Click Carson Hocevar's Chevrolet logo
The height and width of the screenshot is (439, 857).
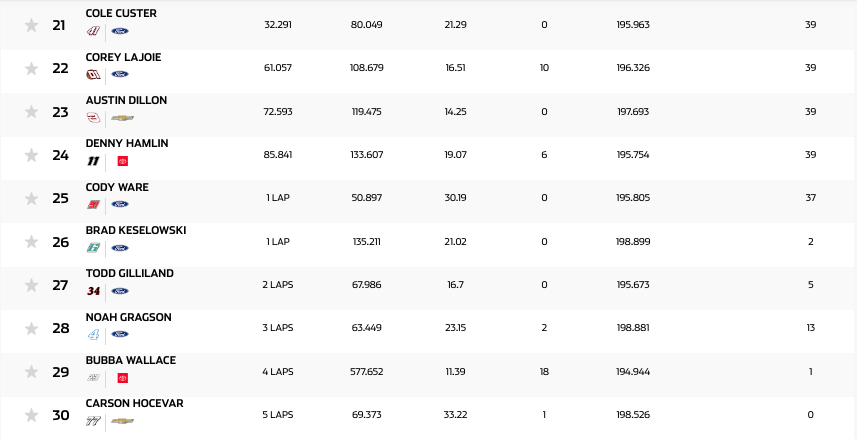(x=123, y=421)
